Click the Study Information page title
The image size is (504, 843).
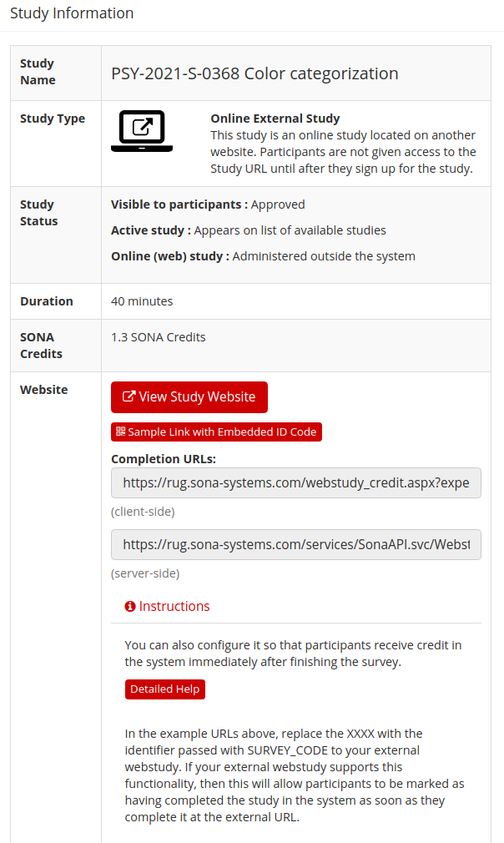72,13
